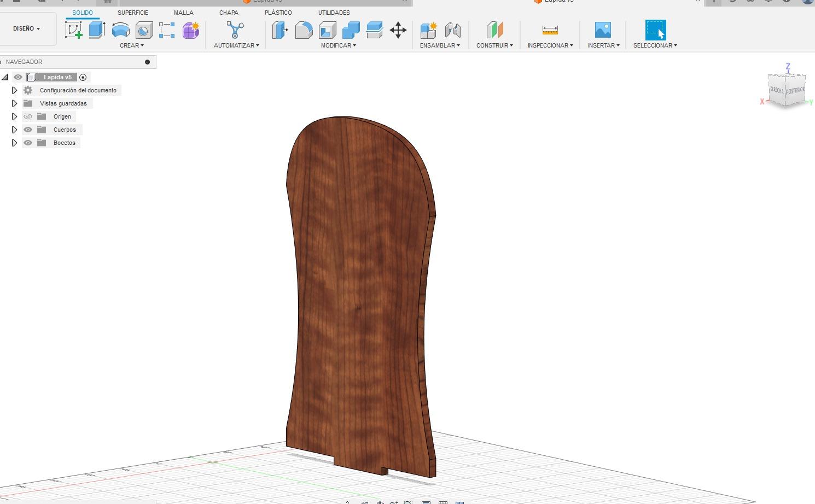Select the 'Cuerpos' row text
The width and height of the screenshot is (815, 504).
click(65, 130)
